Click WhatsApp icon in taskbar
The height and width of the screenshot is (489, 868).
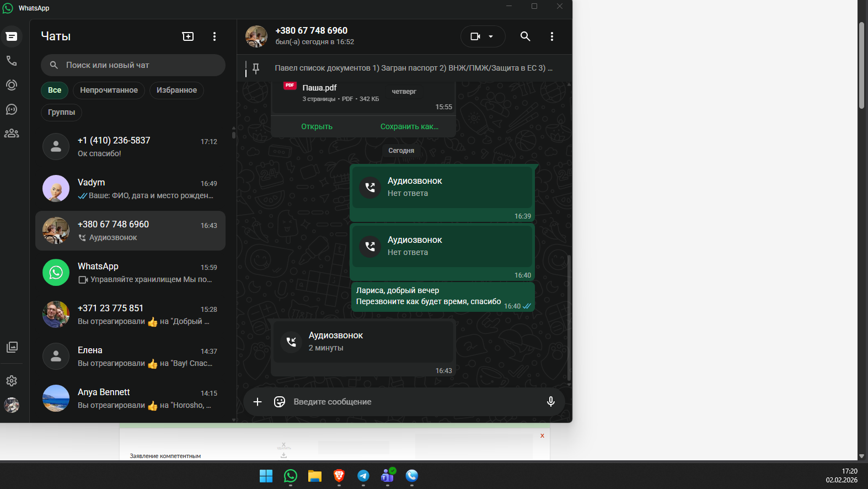point(291,476)
